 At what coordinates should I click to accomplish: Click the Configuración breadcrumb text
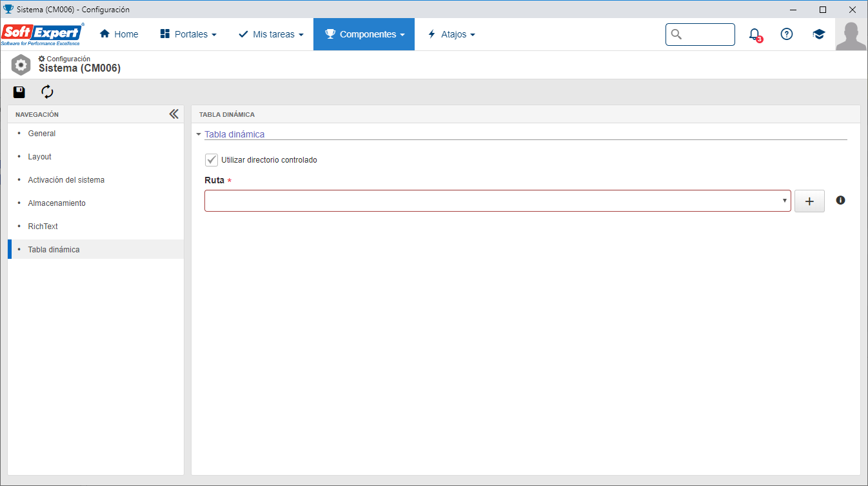click(x=68, y=59)
